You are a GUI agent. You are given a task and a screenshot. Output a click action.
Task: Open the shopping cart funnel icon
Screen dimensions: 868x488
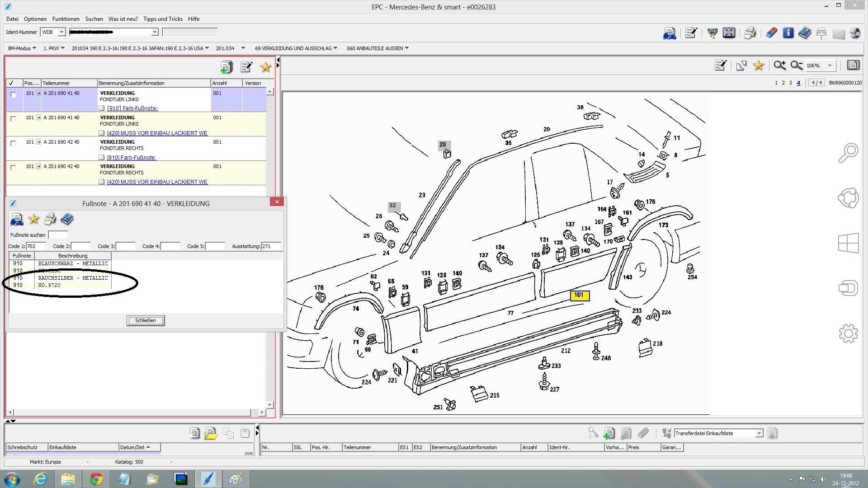[712, 33]
